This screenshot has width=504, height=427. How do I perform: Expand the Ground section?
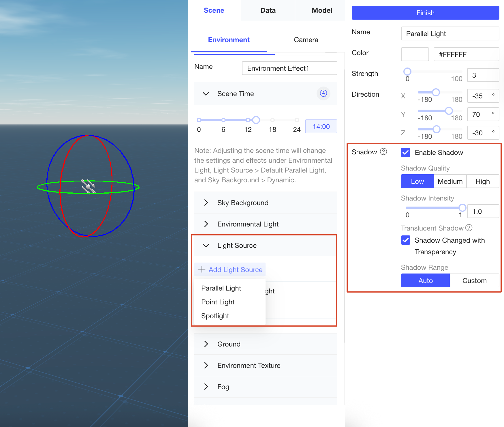(x=266, y=344)
